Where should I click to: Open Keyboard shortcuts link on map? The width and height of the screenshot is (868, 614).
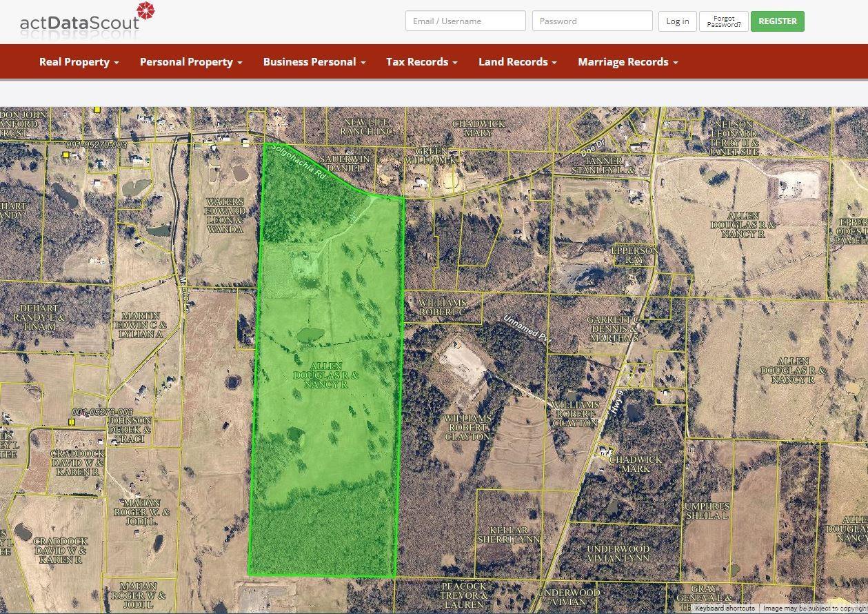[x=724, y=608]
